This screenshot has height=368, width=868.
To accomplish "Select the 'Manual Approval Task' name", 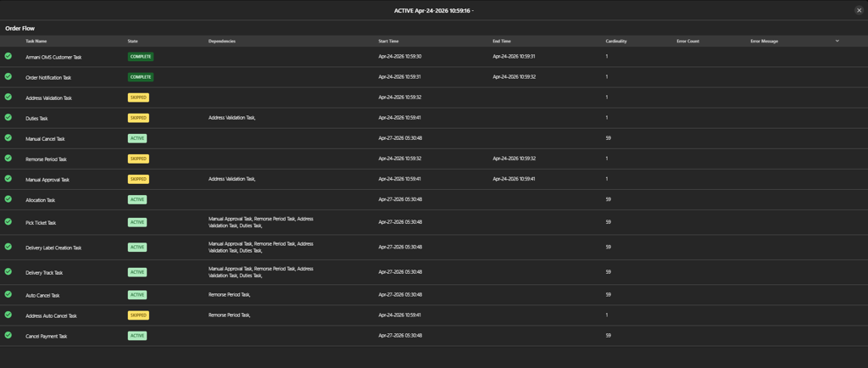I will (x=47, y=180).
